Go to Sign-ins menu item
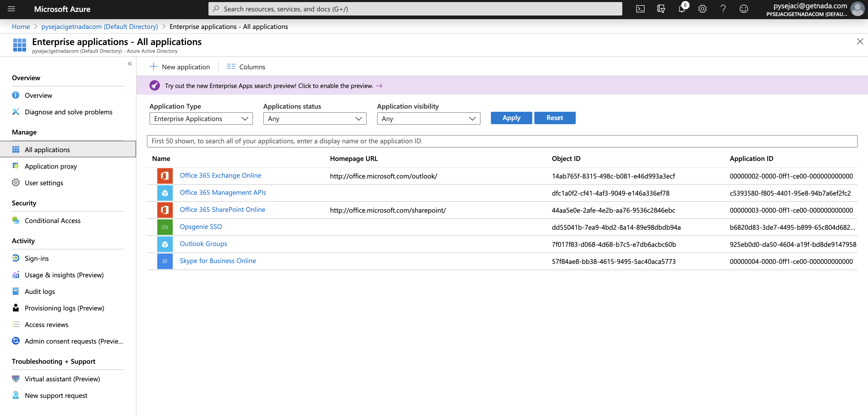 tap(37, 258)
